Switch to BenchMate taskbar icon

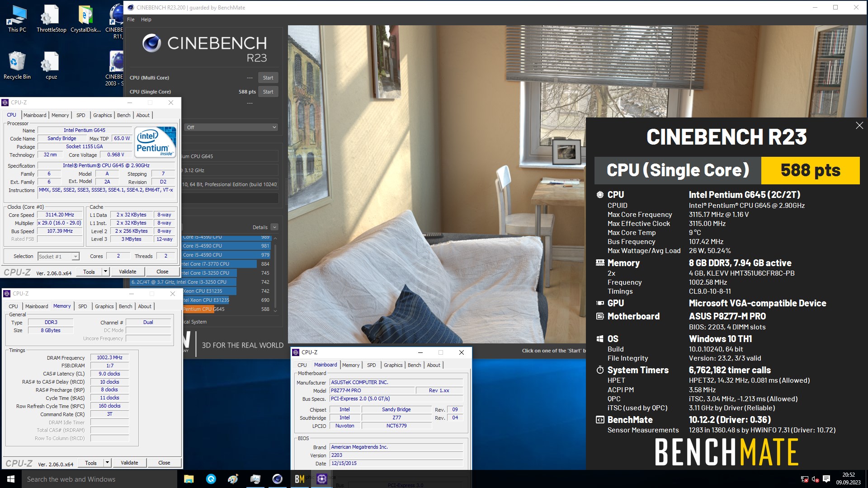click(x=299, y=479)
